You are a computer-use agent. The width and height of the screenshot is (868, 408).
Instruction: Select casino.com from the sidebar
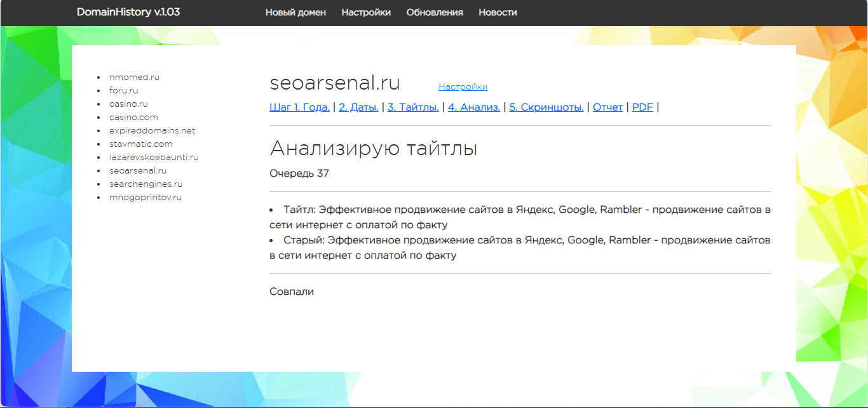tap(133, 117)
